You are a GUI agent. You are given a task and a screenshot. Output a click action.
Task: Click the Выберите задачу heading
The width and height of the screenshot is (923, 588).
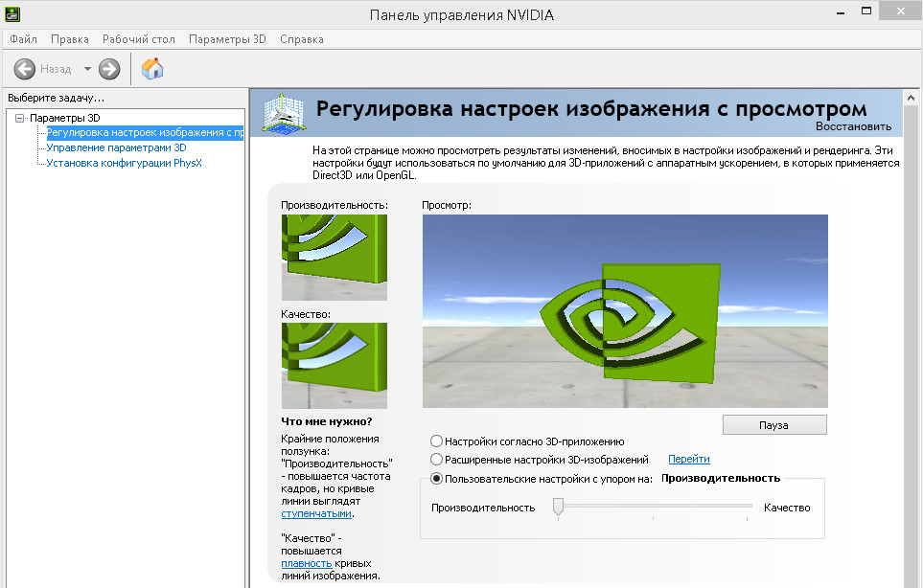(x=56, y=98)
